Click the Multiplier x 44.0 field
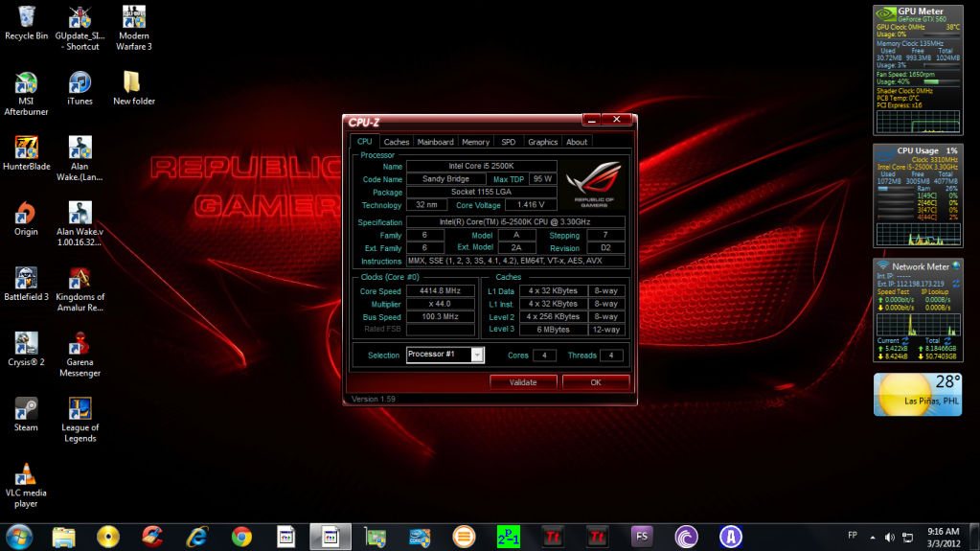This screenshot has height=551, width=980. tap(440, 304)
